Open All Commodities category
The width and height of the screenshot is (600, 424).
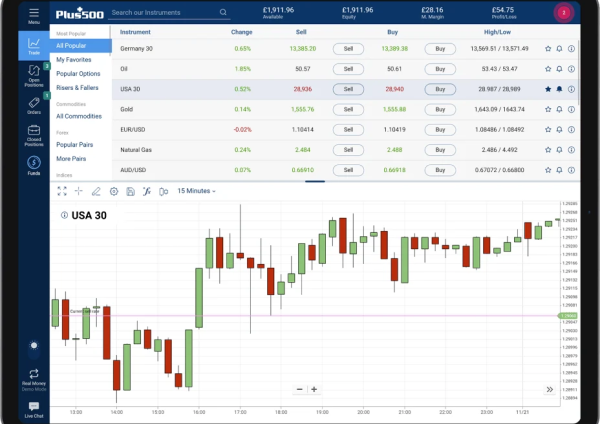click(x=79, y=116)
